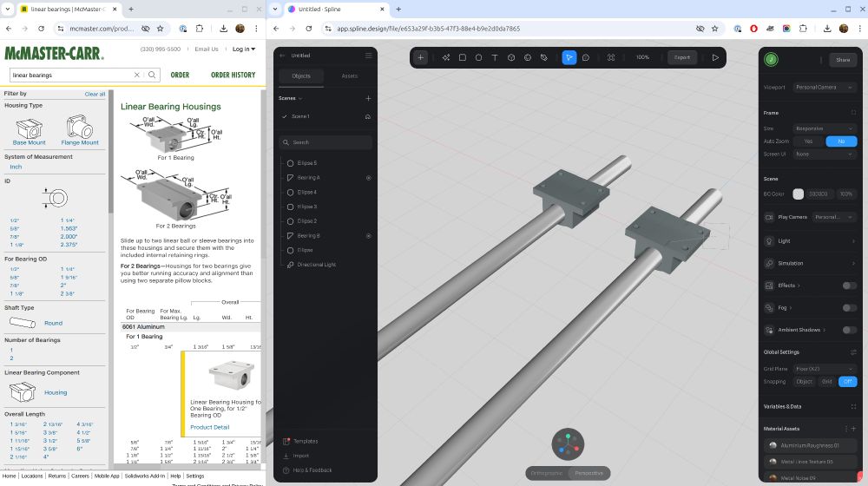Switch to the Objects tab
Viewport: 868px width, 486px height.
point(301,76)
